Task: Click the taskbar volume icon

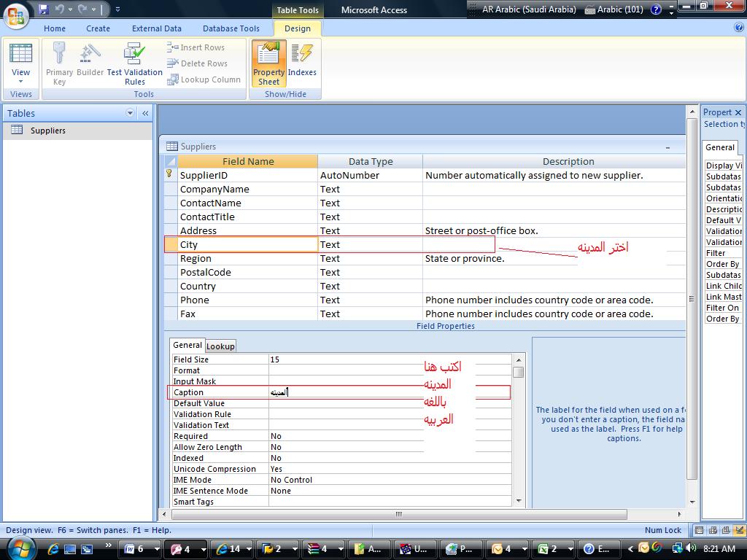Action: 692,548
